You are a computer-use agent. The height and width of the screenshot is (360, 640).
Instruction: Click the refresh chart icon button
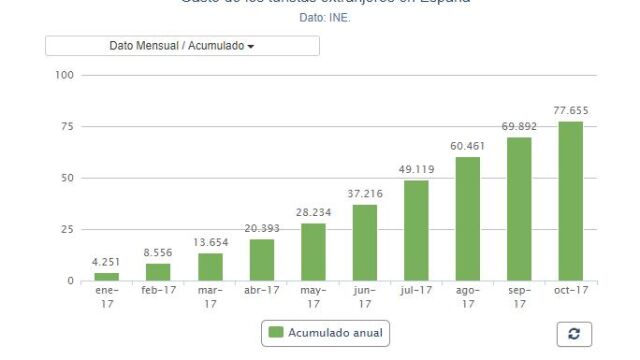click(x=574, y=334)
